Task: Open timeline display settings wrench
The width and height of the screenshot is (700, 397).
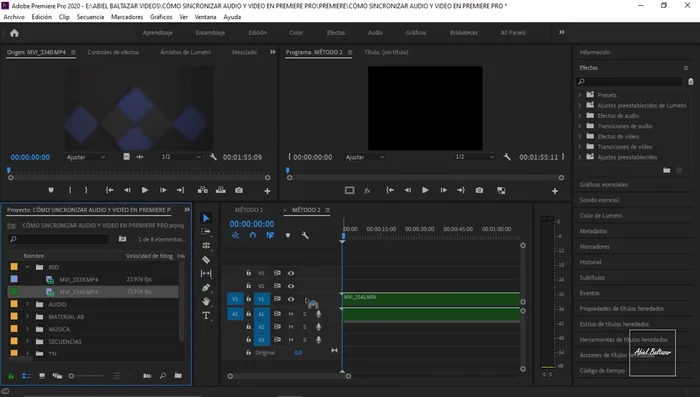Action: point(305,235)
